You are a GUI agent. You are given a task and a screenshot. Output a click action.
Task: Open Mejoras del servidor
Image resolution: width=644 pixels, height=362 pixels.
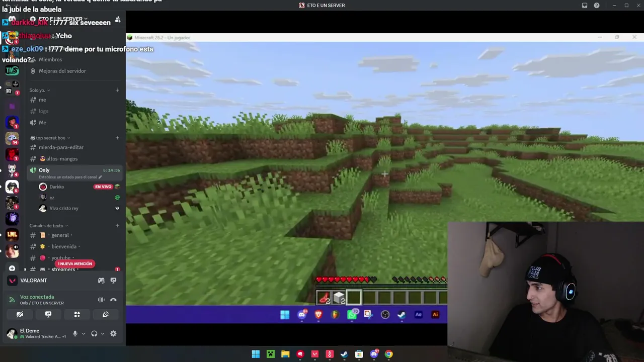[75, 71]
